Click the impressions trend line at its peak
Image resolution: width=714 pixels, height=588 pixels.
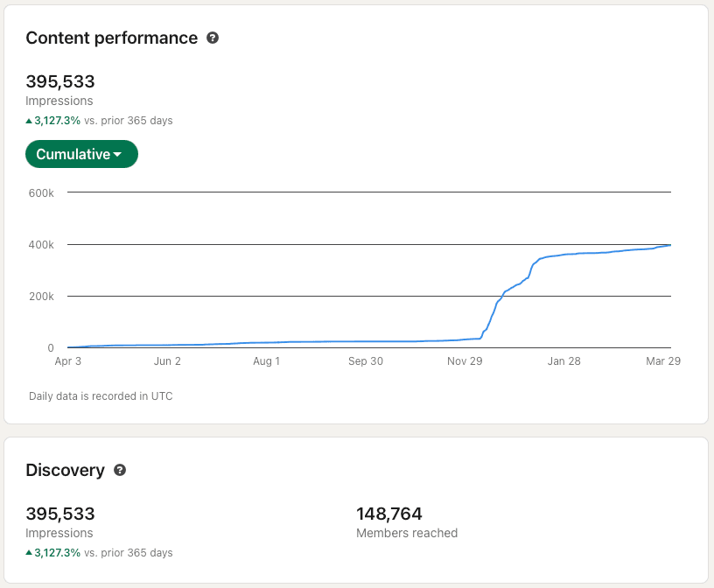(x=668, y=246)
